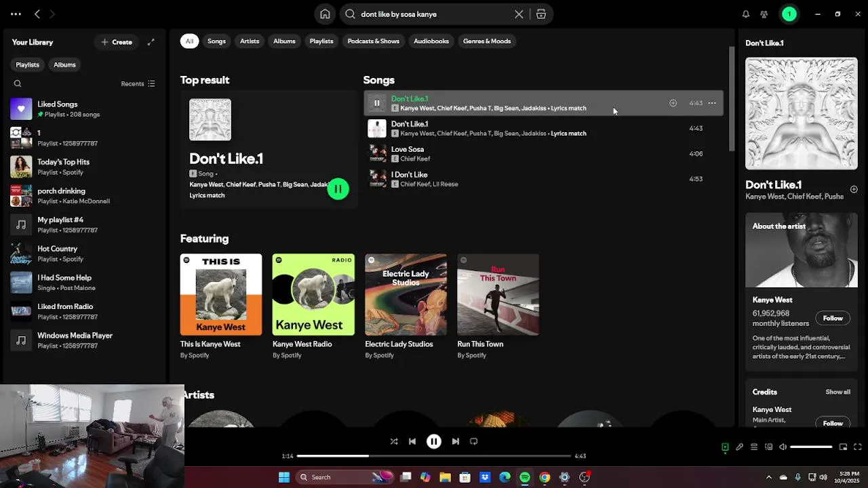The image size is (868, 488).
Task: Open Today's Top Hits playlist
Action: (x=85, y=167)
